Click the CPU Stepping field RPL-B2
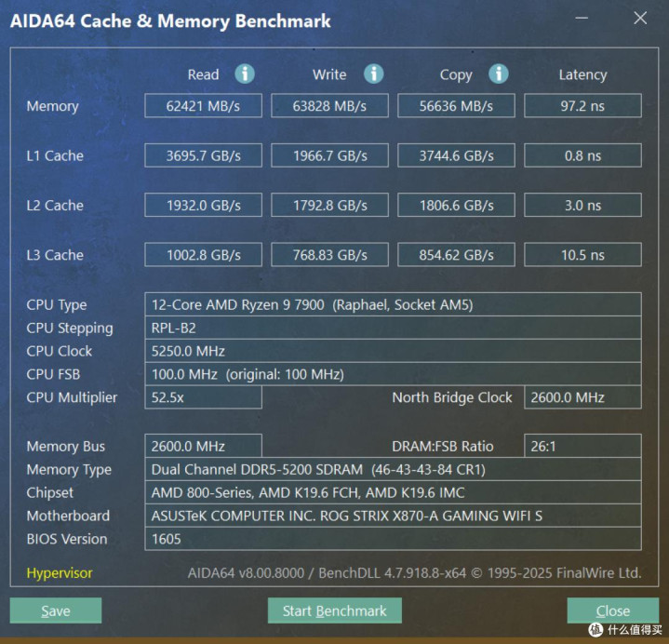Viewport: 669px width, 644px height. [x=393, y=328]
